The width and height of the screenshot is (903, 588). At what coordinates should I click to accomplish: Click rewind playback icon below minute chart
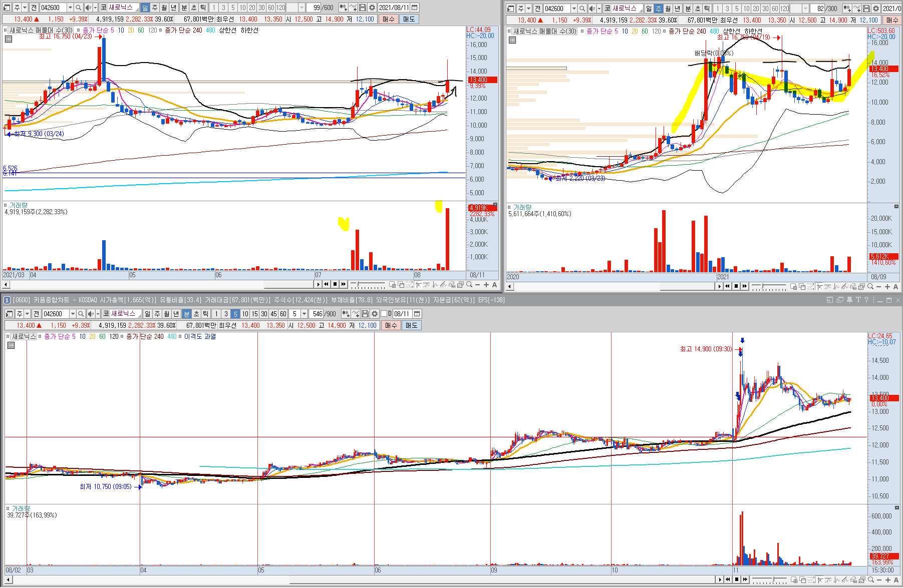(728, 579)
